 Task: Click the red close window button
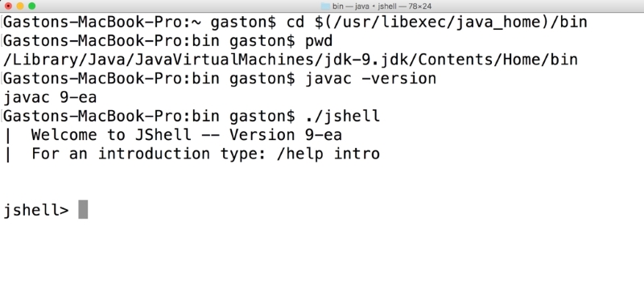pos(8,6)
